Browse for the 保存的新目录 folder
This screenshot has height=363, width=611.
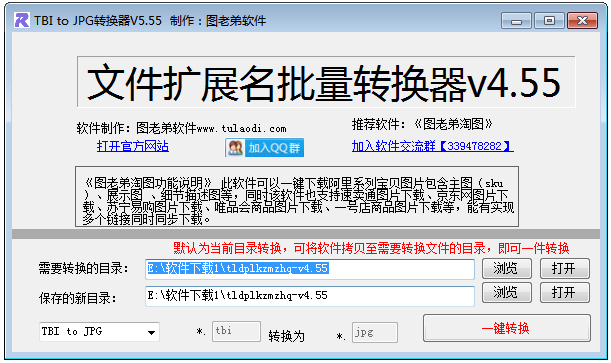tap(507, 293)
